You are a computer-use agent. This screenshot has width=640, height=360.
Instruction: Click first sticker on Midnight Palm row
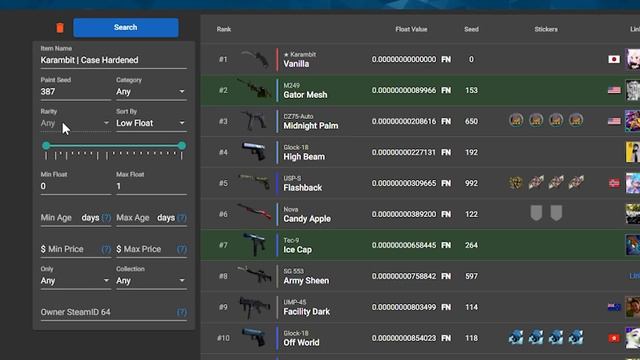tap(516, 120)
